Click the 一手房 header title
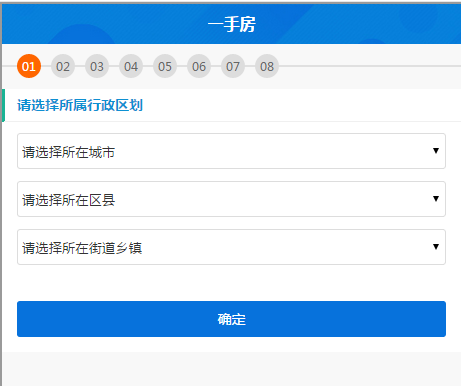This screenshot has width=461, height=386. (x=232, y=24)
